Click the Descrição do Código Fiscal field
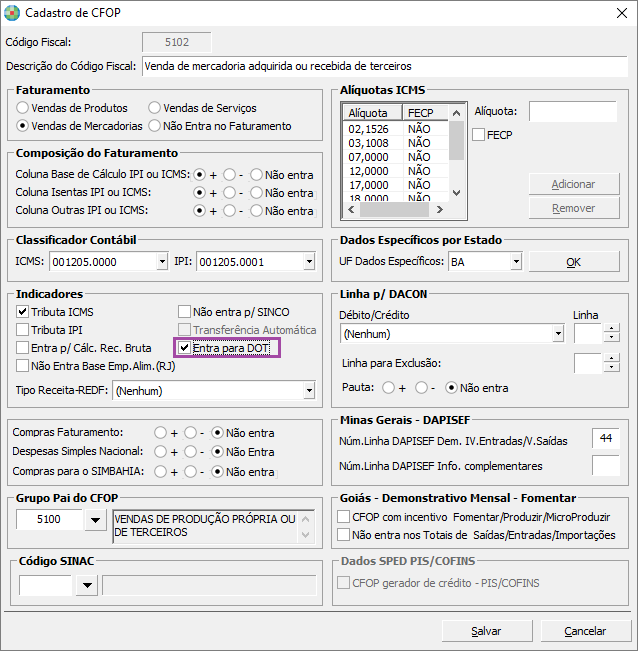This screenshot has width=638, height=651. [x=385, y=66]
